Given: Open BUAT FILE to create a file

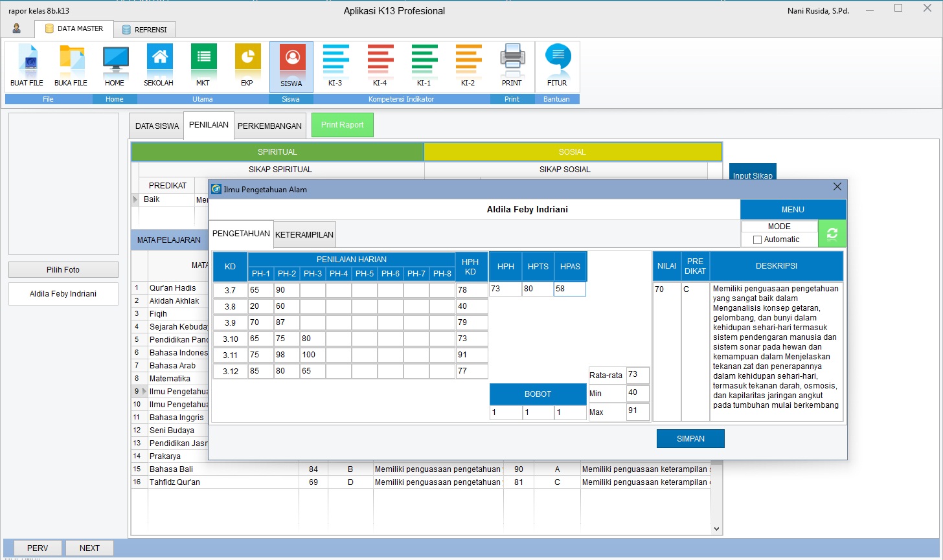Looking at the screenshot, I should [x=27, y=65].
